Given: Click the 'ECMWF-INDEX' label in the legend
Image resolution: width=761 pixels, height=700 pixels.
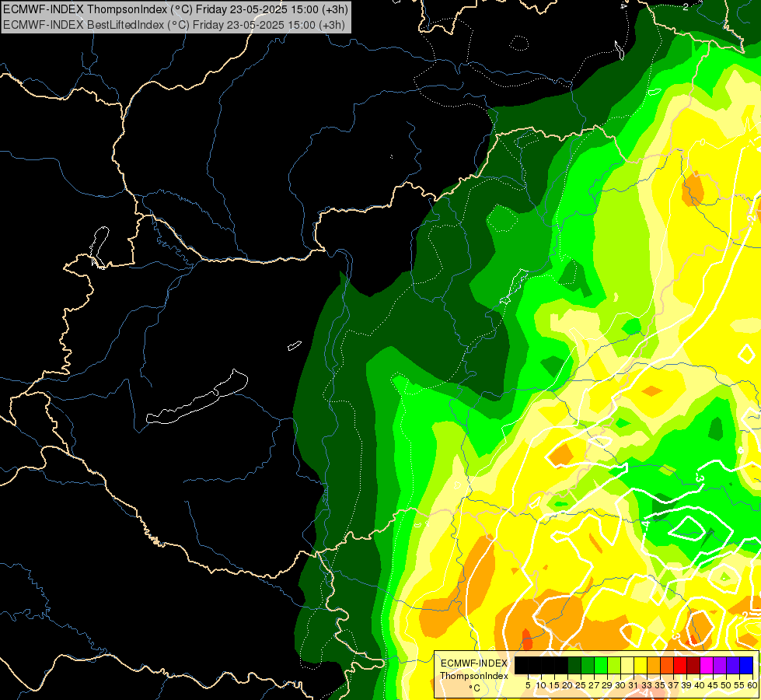Looking at the screenshot, I should click(474, 663).
